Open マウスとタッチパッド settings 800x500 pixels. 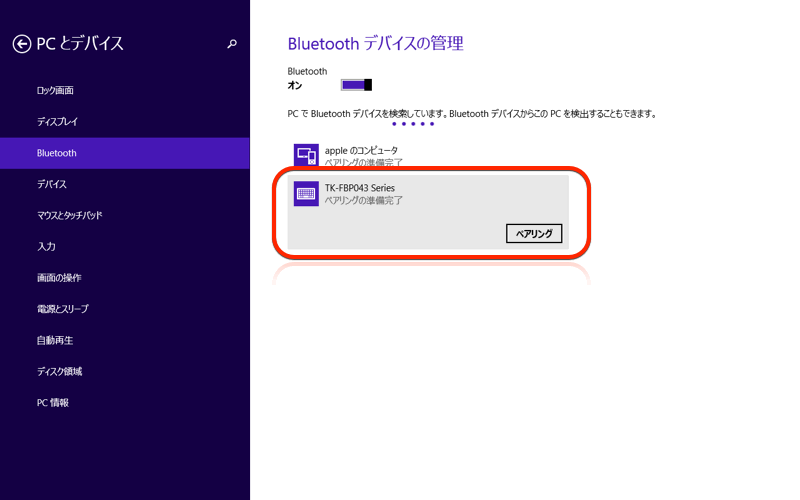click(x=70, y=216)
